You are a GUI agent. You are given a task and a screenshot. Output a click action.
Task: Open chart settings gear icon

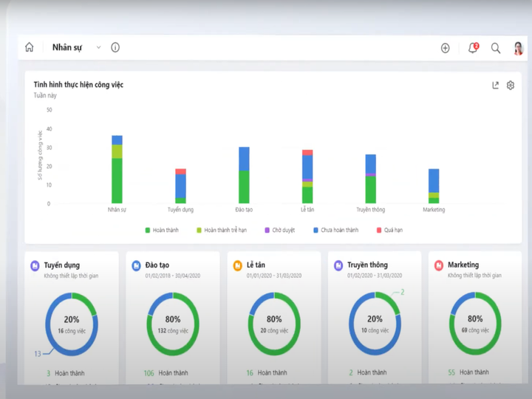[511, 85]
